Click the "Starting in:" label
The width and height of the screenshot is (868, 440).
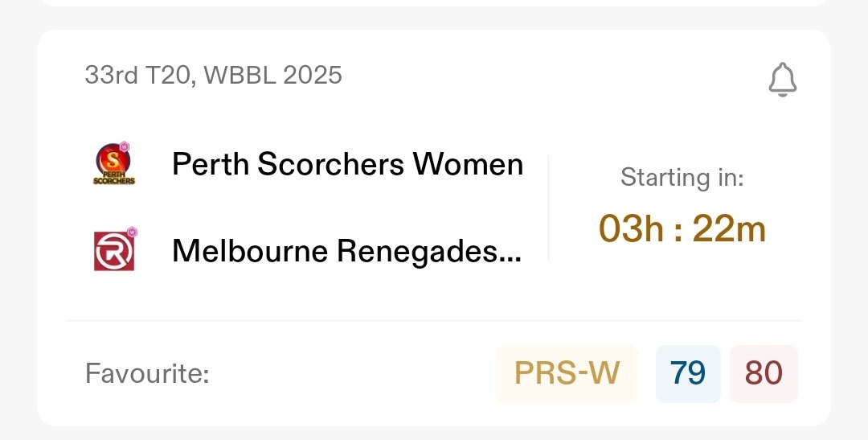pyautogui.click(x=682, y=178)
